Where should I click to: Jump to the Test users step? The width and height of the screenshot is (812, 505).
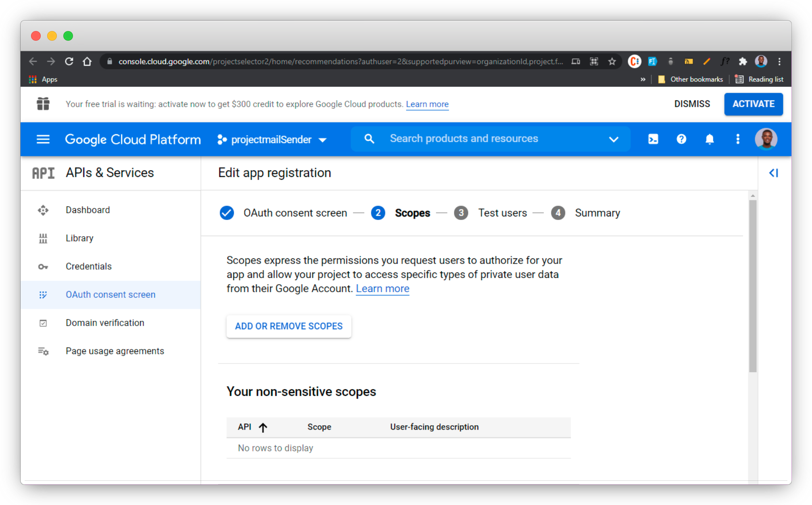coord(490,213)
